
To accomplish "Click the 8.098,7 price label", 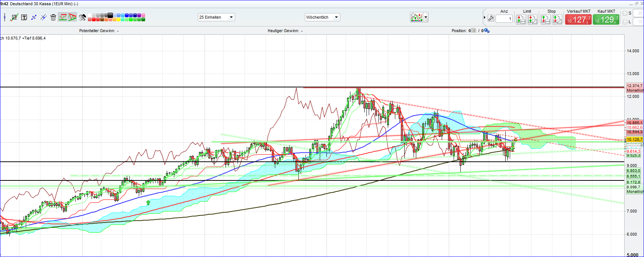I will click(x=634, y=187).
